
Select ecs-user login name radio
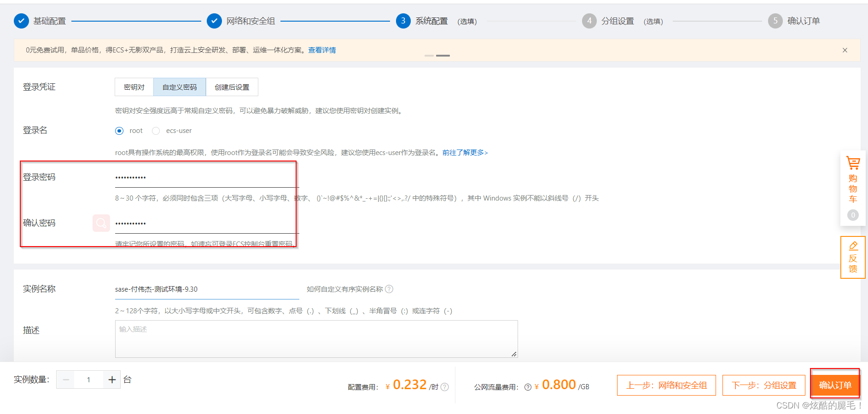[x=156, y=131]
